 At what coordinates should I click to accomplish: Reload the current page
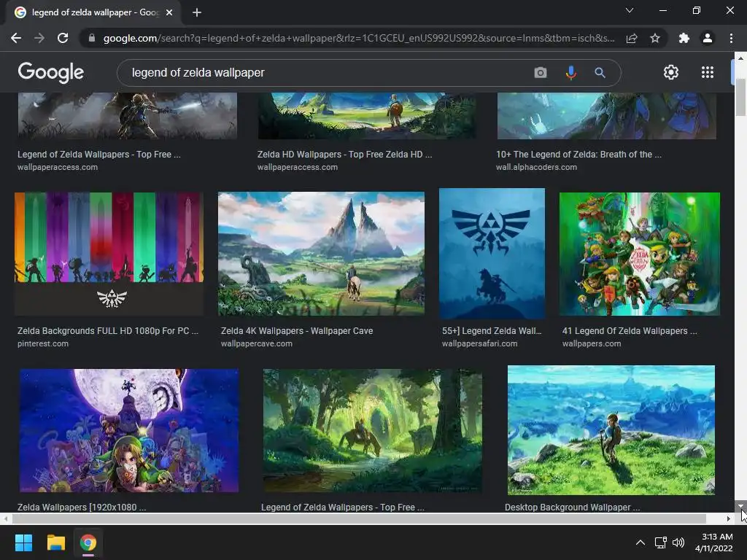[63, 38]
